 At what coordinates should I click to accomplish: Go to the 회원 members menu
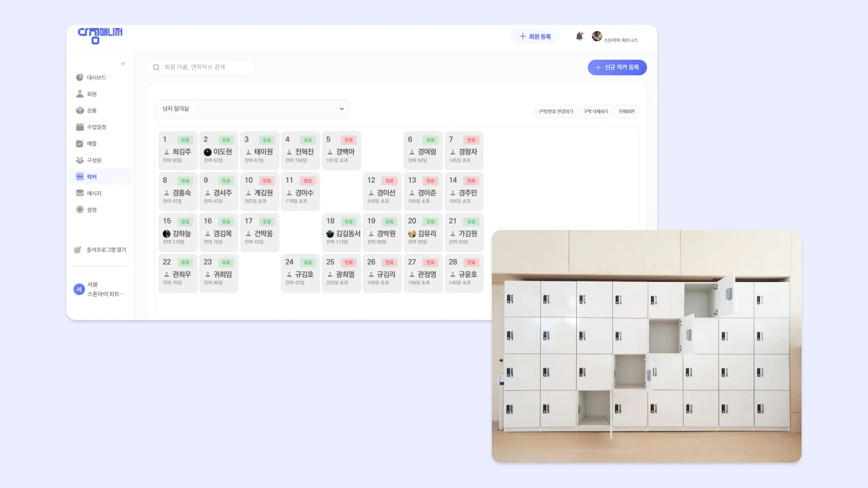click(92, 94)
